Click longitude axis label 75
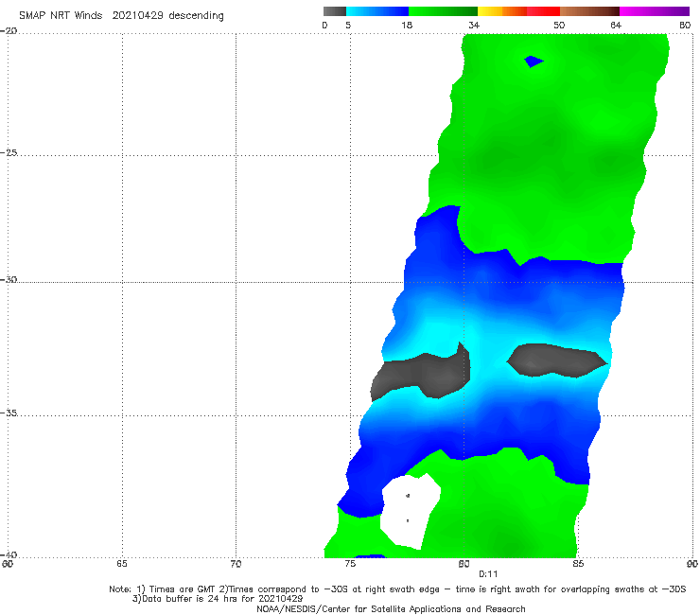Image resolution: width=700 pixels, height=615 pixels. pyautogui.click(x=350, y=564)
